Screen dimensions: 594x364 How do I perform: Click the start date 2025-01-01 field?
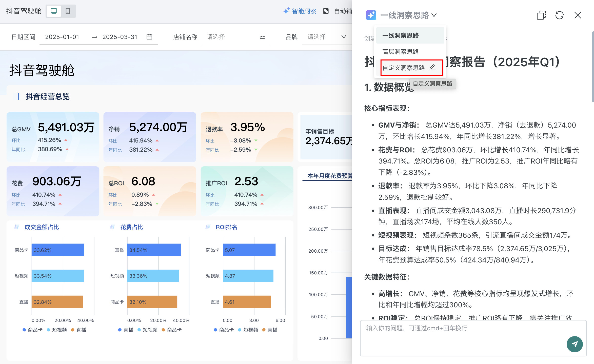click(62, 37)
